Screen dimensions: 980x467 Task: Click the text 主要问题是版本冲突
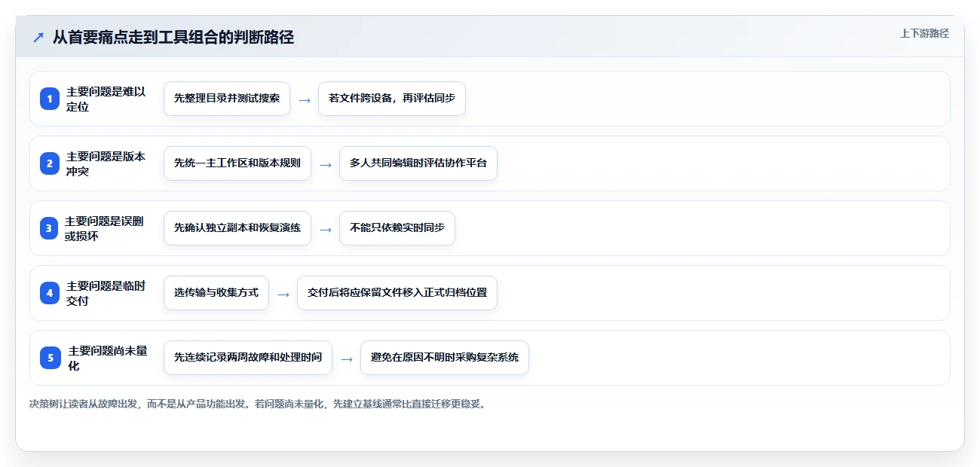point(106,163)
